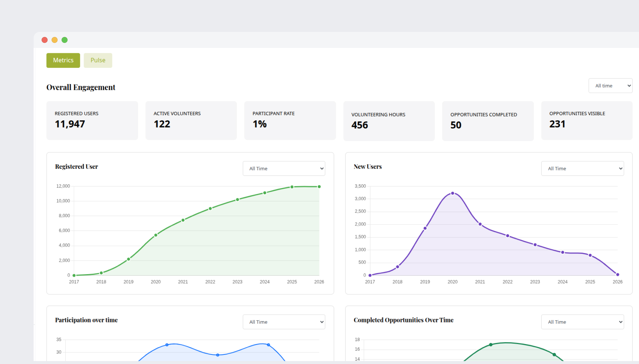Expand the Registered User time range dropdown
The height and width of the screenshot is (364, 639).
click(x=284, y=168)
